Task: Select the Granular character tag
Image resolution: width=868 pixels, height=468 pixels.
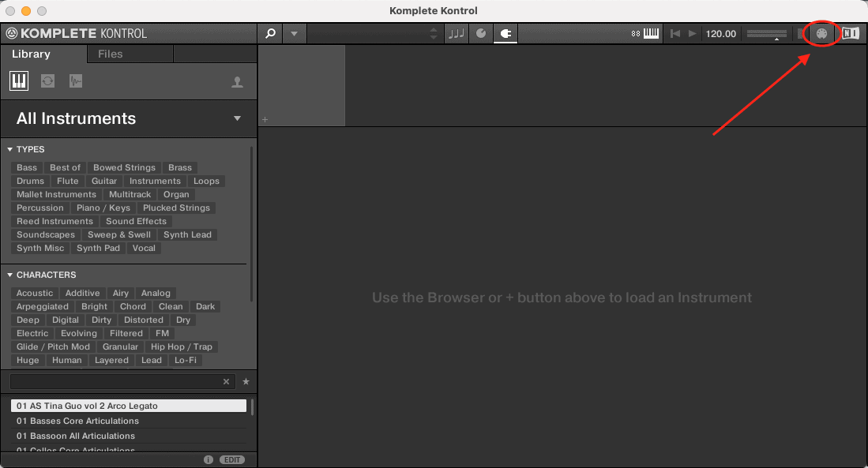Action: [x=120, y=346]
